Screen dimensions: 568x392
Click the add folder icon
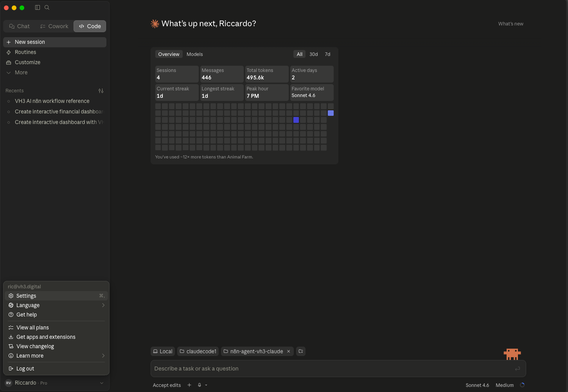tap(301, 351)
